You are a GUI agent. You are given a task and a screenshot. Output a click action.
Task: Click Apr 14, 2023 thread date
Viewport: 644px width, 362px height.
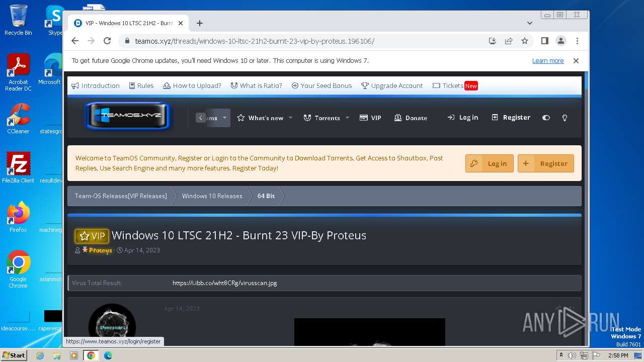tap(142, 250)
